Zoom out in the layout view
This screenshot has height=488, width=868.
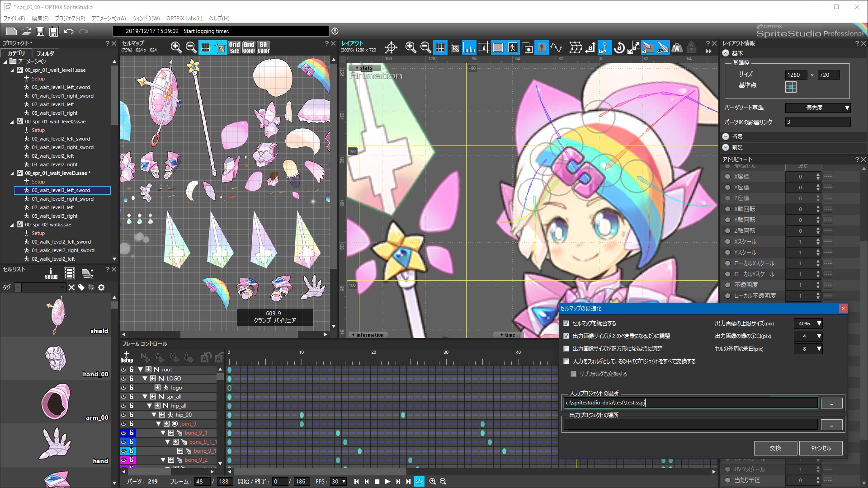pyautogui.click(x=425, y=47)
